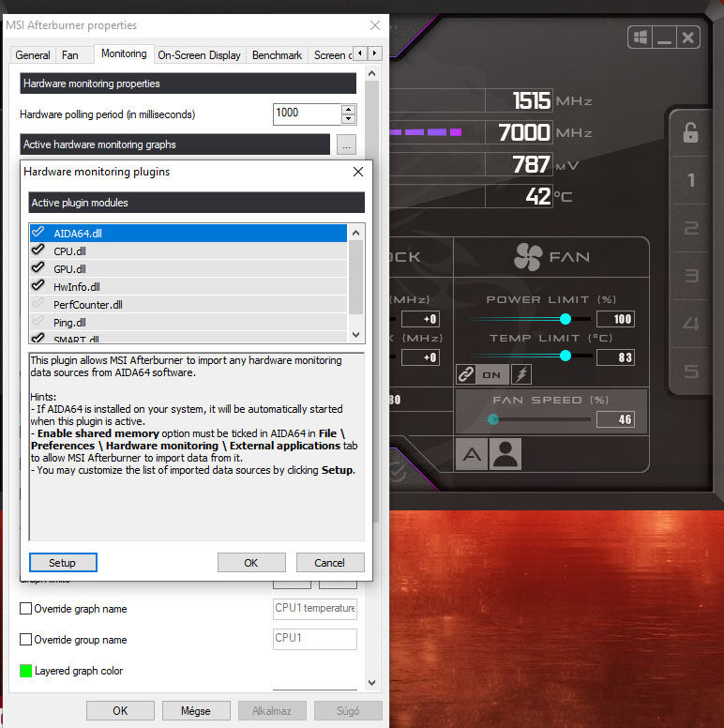Toggle the GPU.dll plugin checkmark

pos(38,267)
